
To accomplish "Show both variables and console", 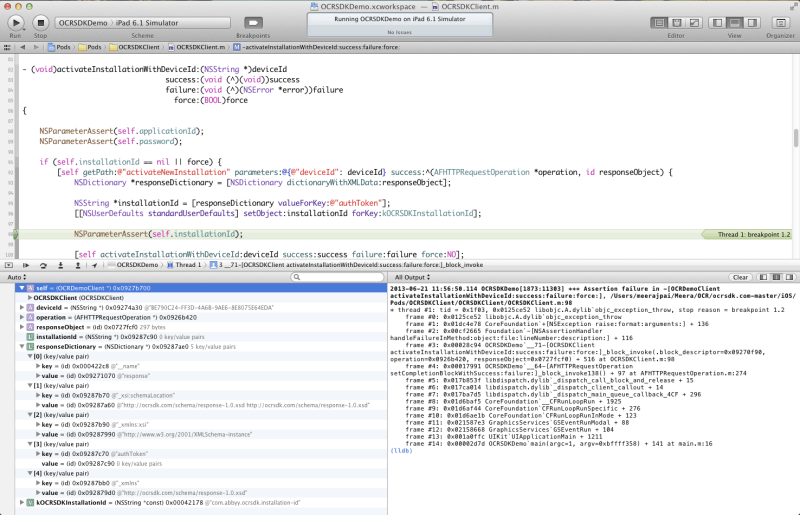I will [x=777, y=277].
